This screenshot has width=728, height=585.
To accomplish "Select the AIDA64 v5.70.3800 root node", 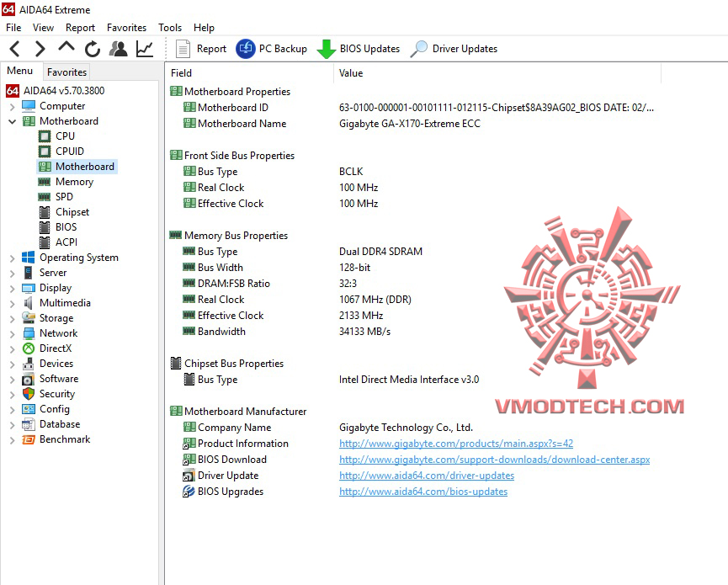I will 56,91.
